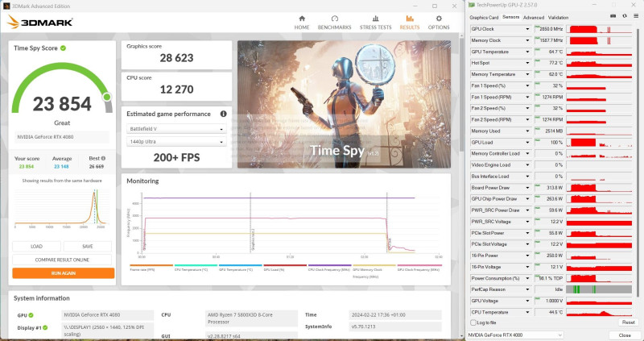Open the 1440p Ultra resolution dropdown
The width and height of the screenshot is (644, 341).
[176, 142]
